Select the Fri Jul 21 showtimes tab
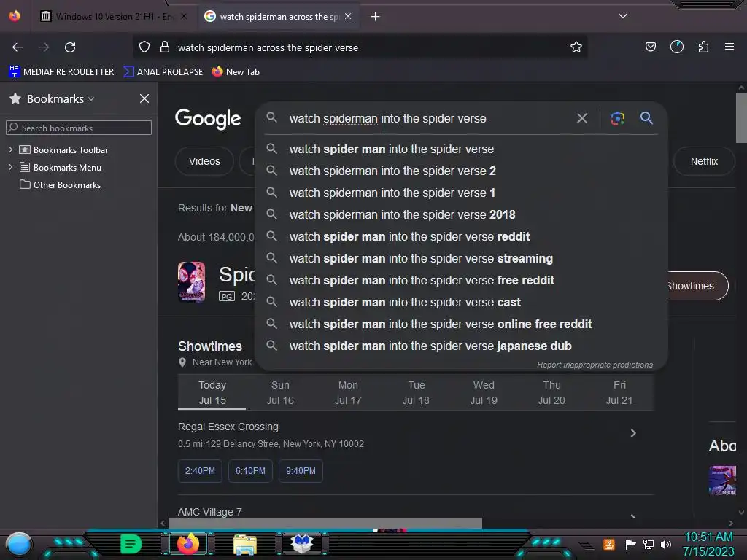 pos(619,392)
